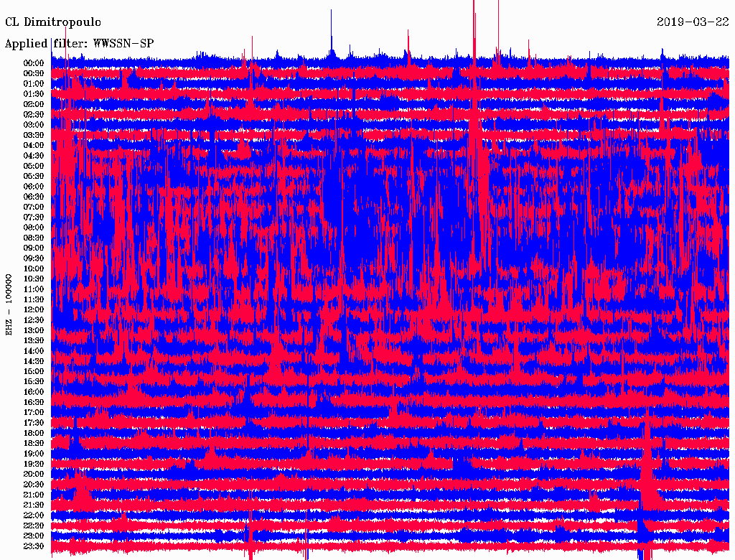Select the 23:30 time label

34,546
